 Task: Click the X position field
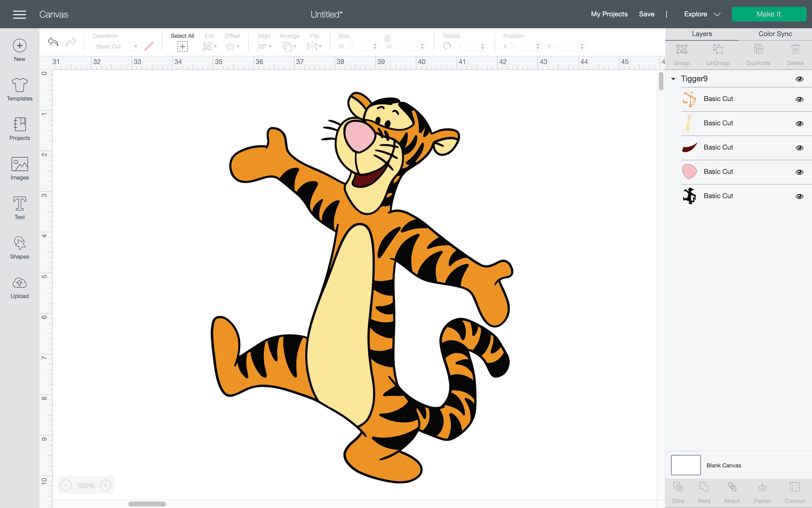[x=523, y=46]
